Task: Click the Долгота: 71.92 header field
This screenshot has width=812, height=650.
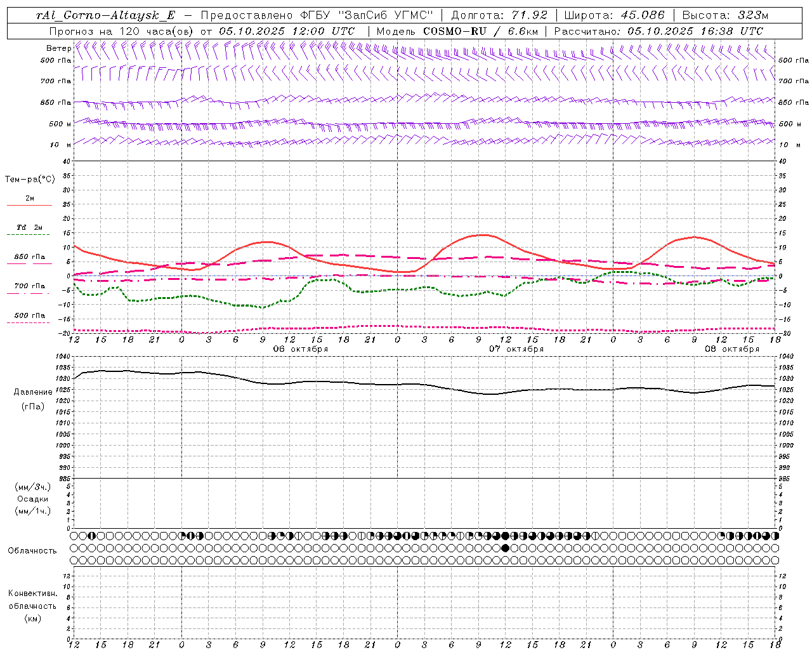Action: pos(499,15)
